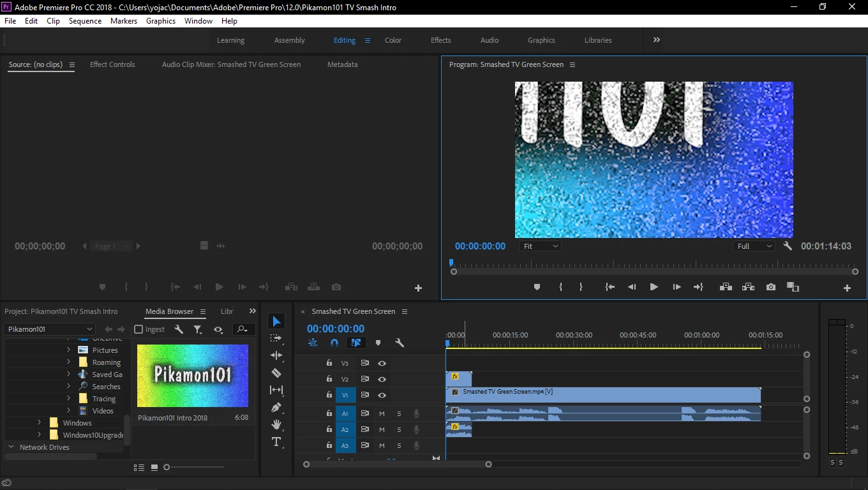The width and height of the screenshot is (868, 490).
Task: Export frame with camera icon in Program monitor
Action: click(771, 287)
